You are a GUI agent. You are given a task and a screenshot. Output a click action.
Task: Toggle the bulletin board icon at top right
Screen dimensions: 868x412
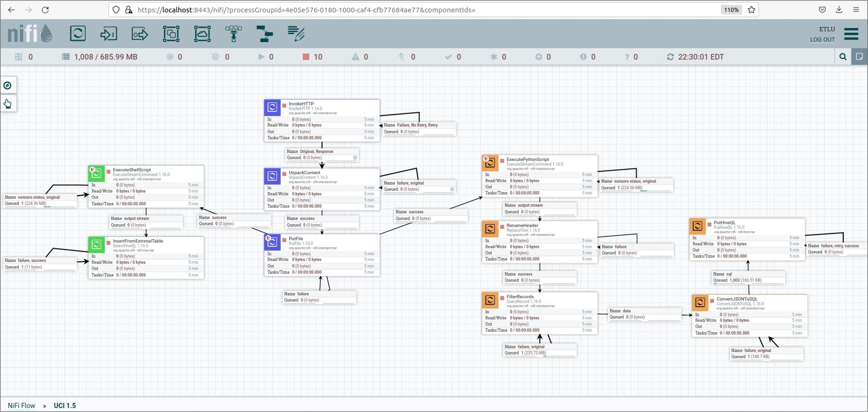(859, 57)
